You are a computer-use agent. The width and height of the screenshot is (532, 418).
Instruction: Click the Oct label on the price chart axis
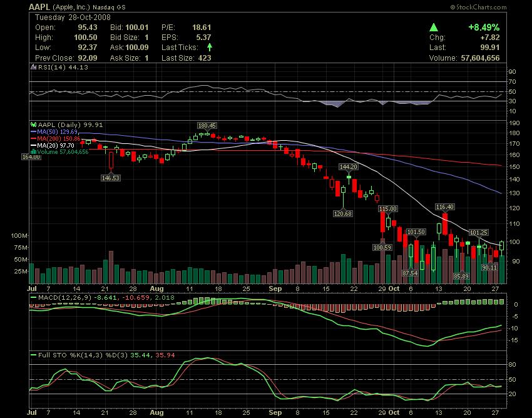point(394,288)
